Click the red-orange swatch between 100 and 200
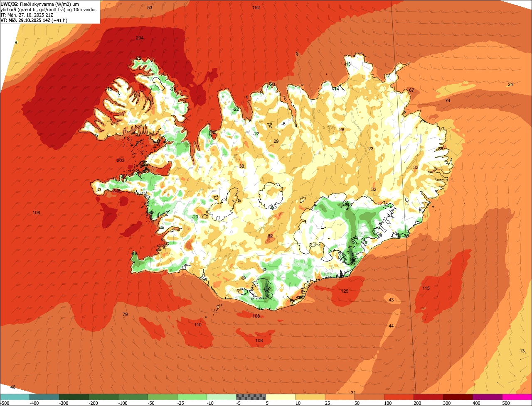 coord(399,397)
